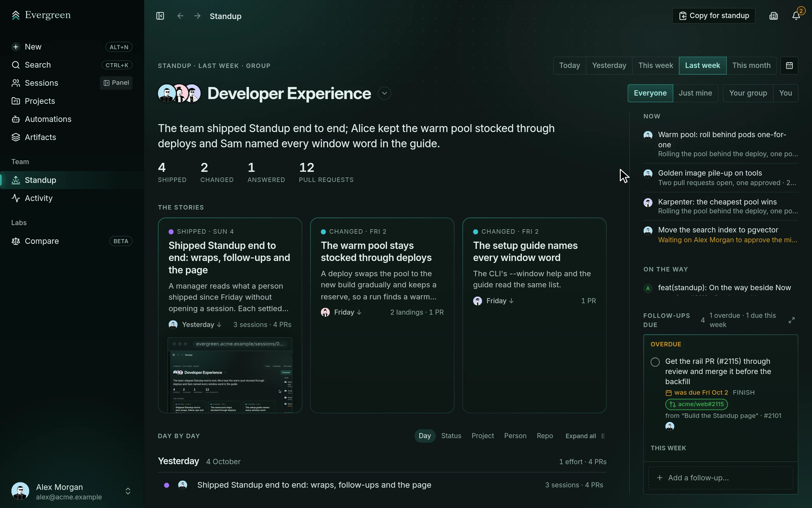Image resolution: width=812 pixels, height=508 pixels.
Task: Mark rail PR follow-up as done
Action: 655,362
